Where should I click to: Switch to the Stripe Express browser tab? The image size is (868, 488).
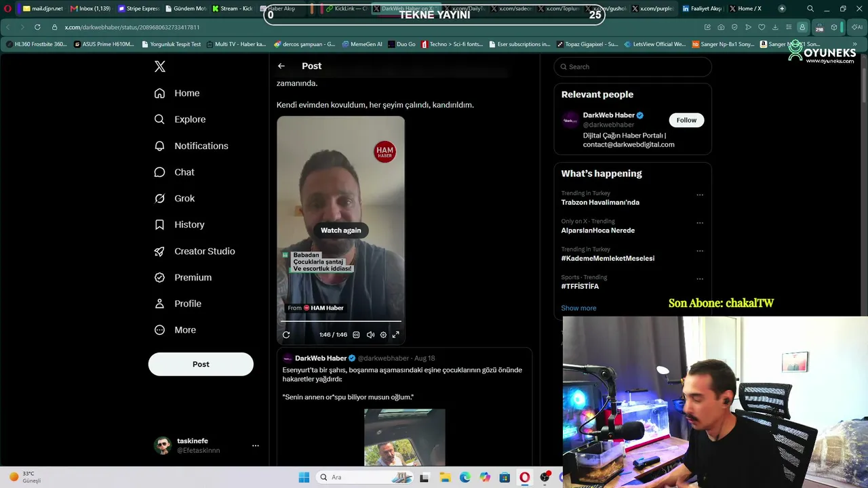tap(138, 9)
